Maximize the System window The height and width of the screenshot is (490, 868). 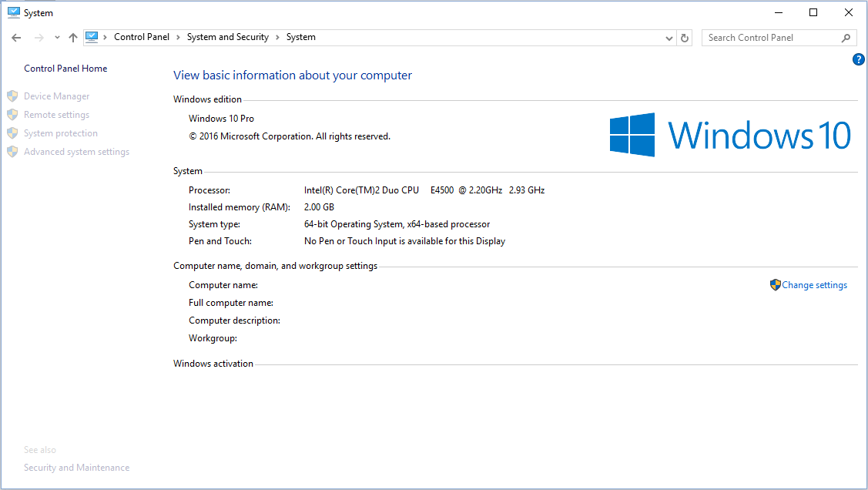point(813,12)
